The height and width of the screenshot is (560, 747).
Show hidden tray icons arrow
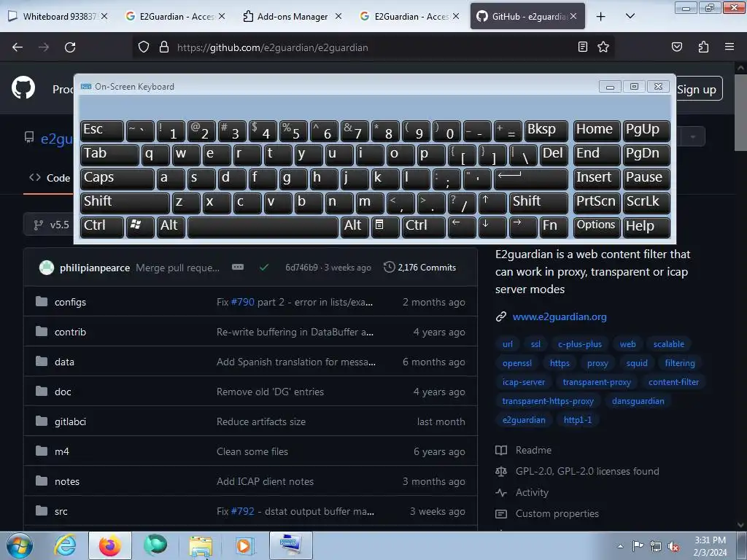coord(620,547)
